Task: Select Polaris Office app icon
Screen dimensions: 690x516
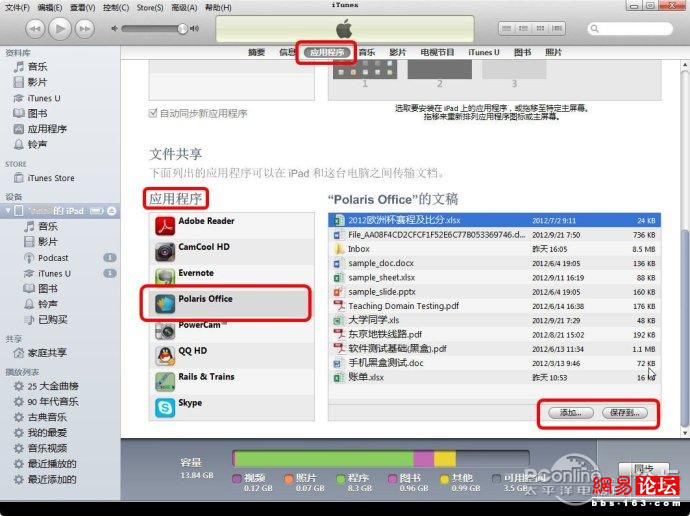Action: (x=165, y=304)
